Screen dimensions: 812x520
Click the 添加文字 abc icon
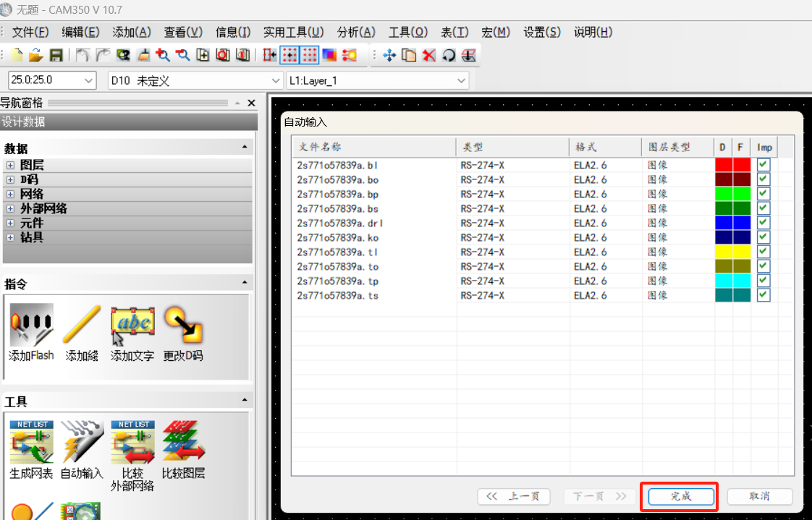(x=132, y=326)
